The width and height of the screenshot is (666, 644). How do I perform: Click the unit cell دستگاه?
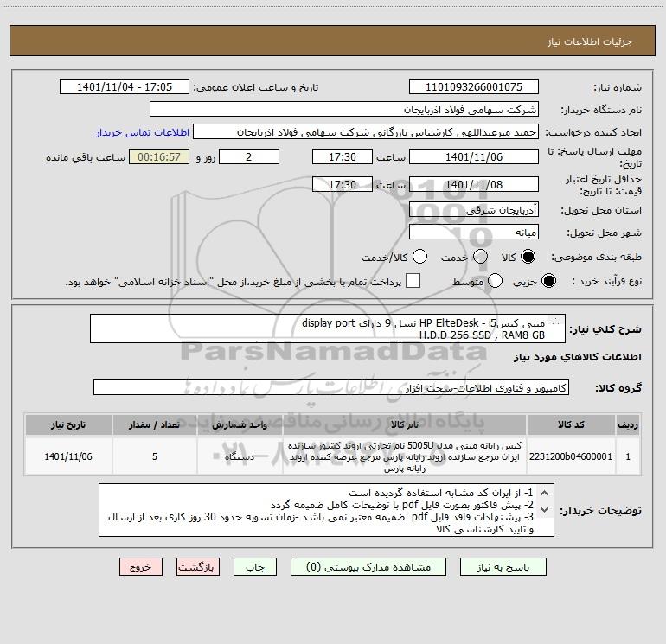[x=240, y=456]
